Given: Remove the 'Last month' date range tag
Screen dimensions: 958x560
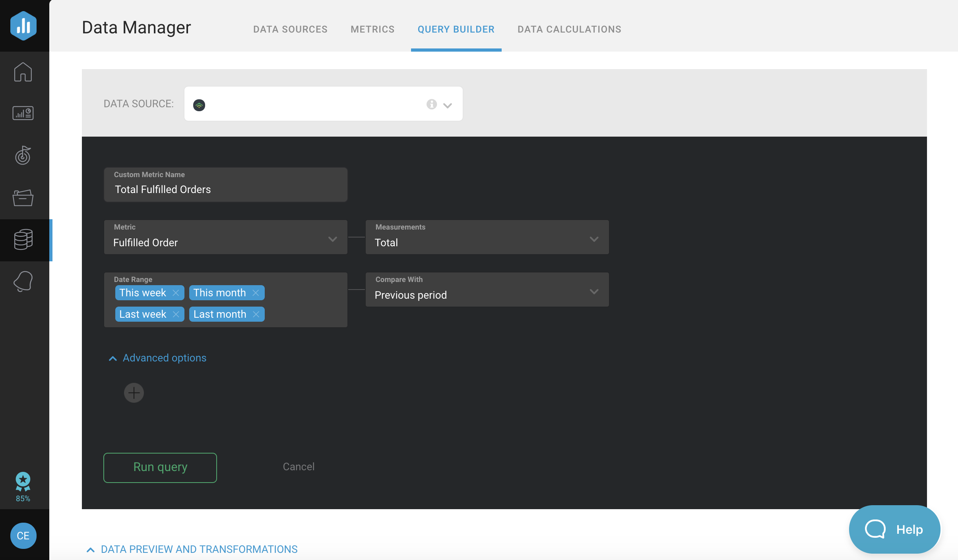Looking at the screenshot, I should click(x=256, y=315).
